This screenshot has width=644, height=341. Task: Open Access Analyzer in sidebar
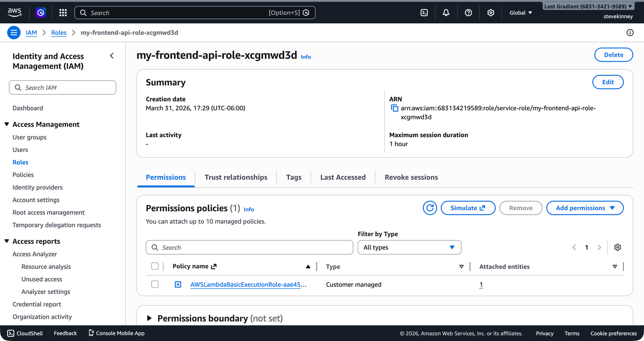pyautogui.click(x=35, y=254)
